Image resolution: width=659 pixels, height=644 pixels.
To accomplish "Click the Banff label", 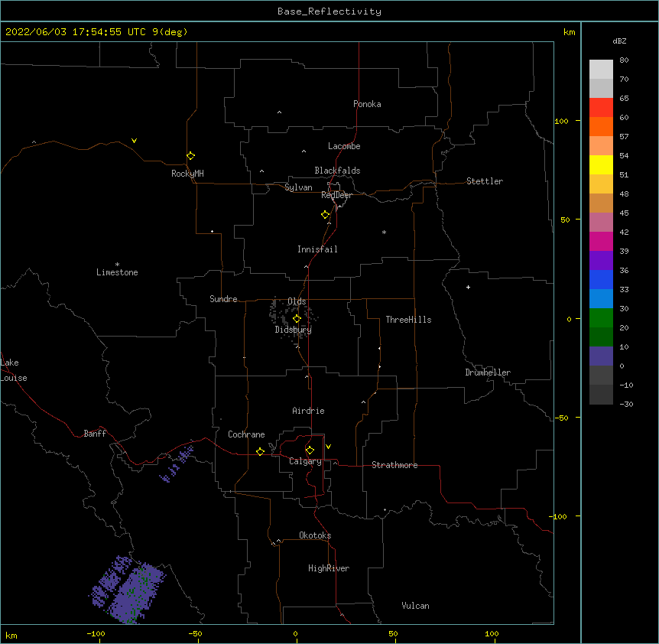I will point(95,434).
